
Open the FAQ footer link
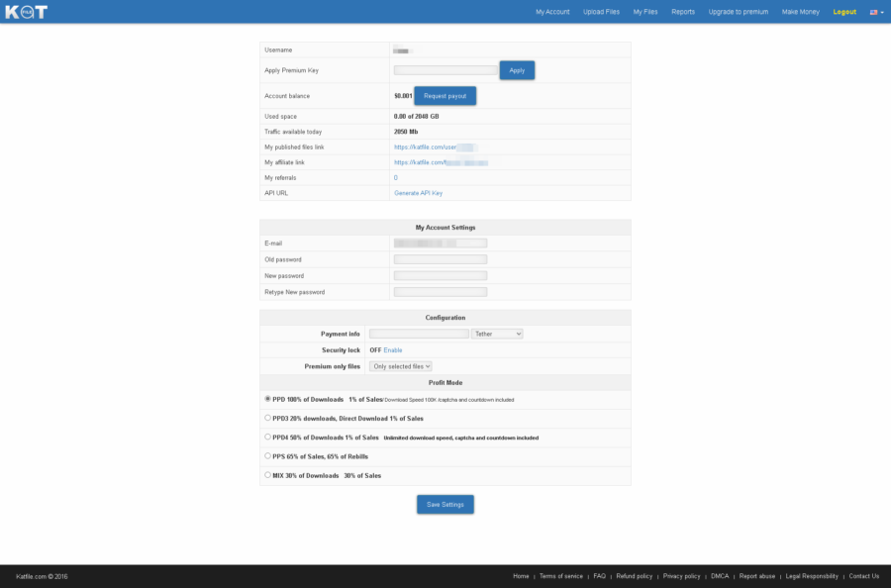(599, 575)
